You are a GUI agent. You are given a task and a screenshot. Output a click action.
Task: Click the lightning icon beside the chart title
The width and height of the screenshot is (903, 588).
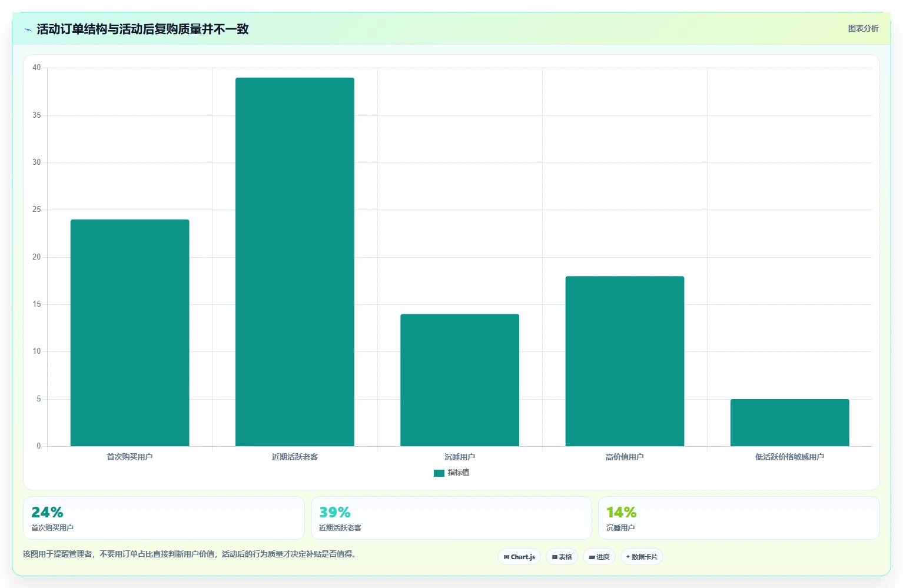coord(28,29)
